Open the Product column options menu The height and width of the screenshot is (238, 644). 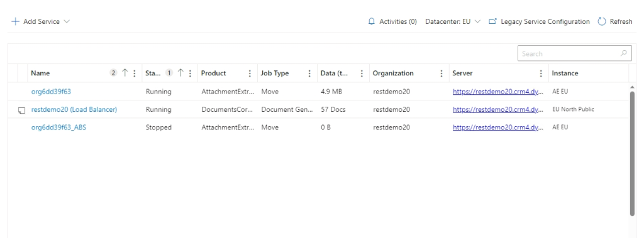[x=250, y=73]
